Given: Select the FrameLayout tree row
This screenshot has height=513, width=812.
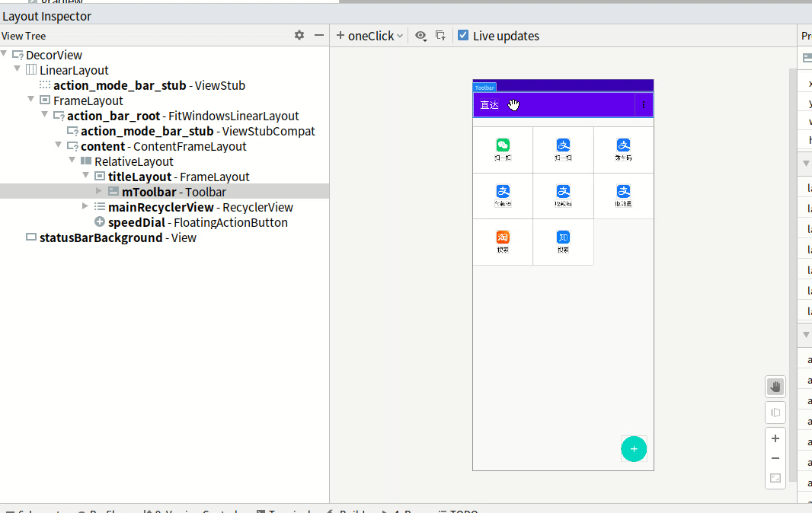Looking at the screenshot, I should pos(165,100).
